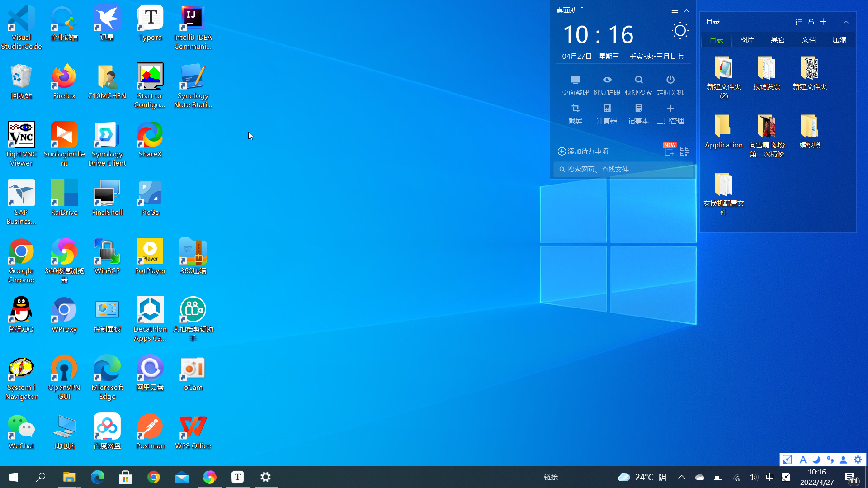Open desktop assistant hamburger menu
The image size is (868, 488).
tap(675, 10)
